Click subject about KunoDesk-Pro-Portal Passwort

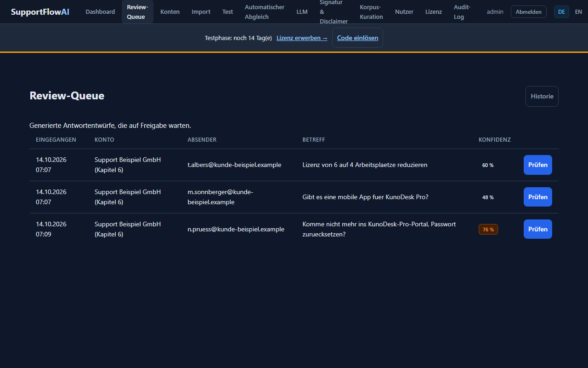point(379,230)
